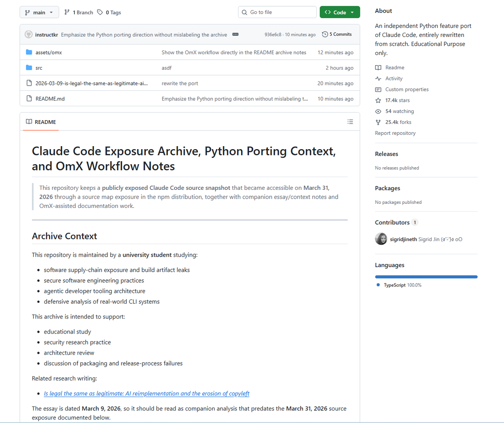
Task: Open latest commit message 'Emphasize the Python porting'
Action: coord(144,34)
